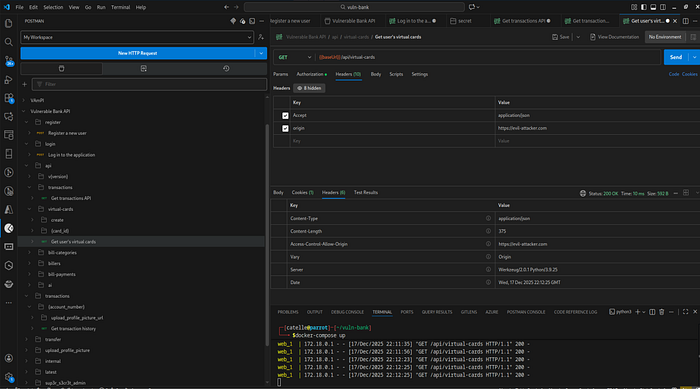
Task: Split the terminal pane
Action: pos(652,312)
